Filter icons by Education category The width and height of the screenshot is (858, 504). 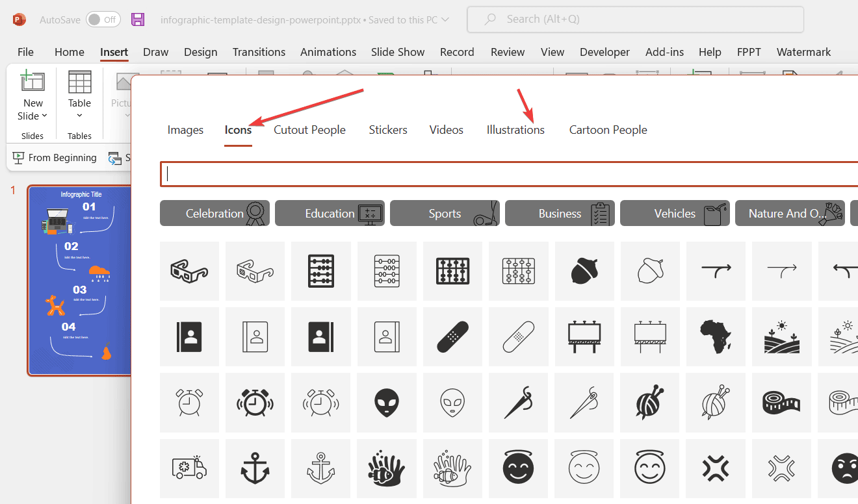[330, 213]
